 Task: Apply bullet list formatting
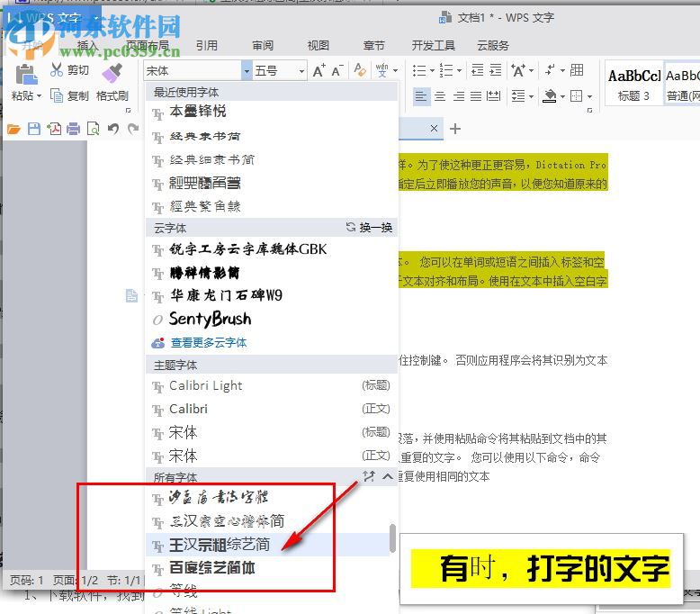click(418, 70)
